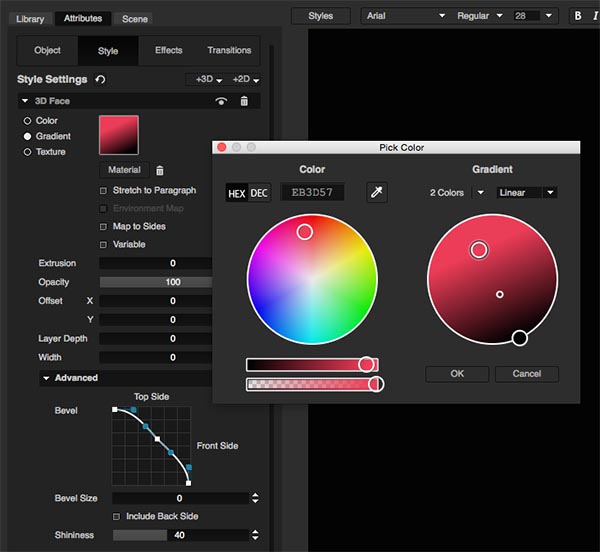
Task: Click the gradient preview swatch for 3D Face
Action: pyautogui.click(x=118, y=135)
